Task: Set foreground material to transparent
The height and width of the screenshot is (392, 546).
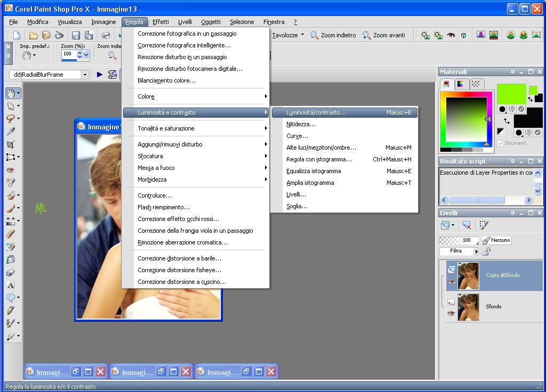Action: pos(521,109)
